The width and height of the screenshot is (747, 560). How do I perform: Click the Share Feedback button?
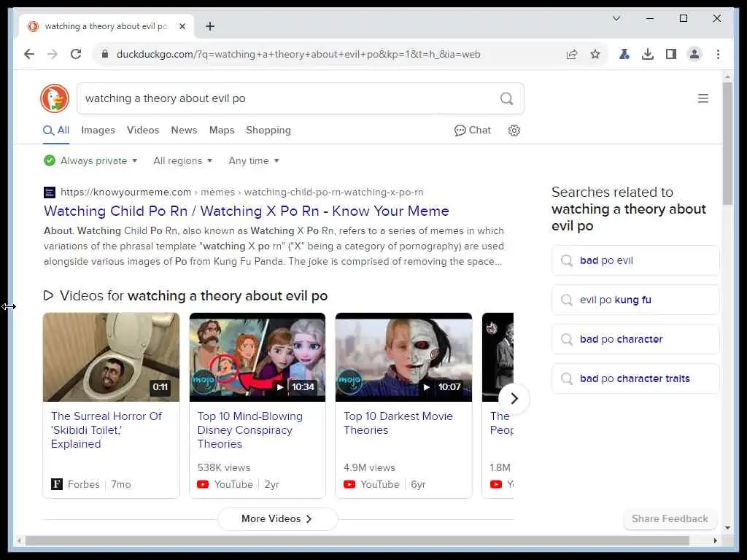pos(670,518)
